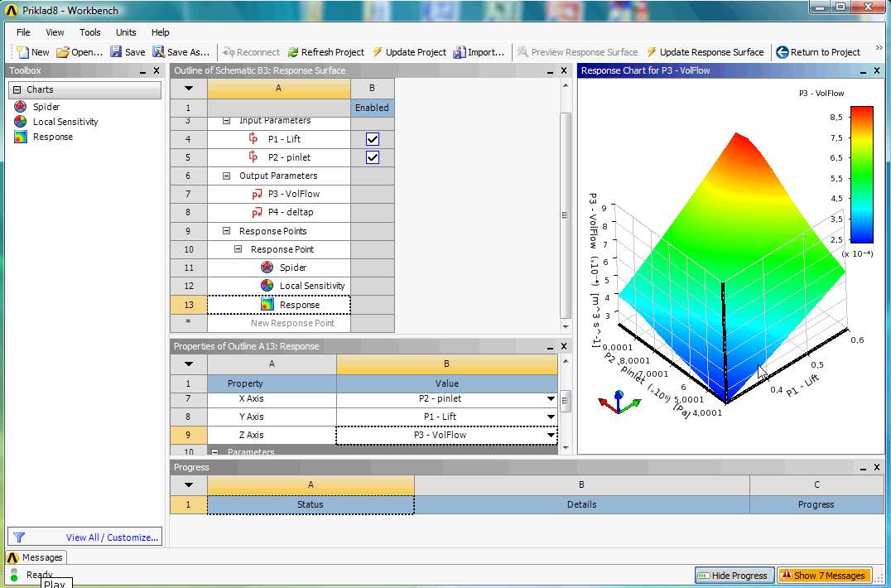The width and height of the screenshot is (891, 588).
Task: Open the Tools menu
Action: tap(89, 32)
